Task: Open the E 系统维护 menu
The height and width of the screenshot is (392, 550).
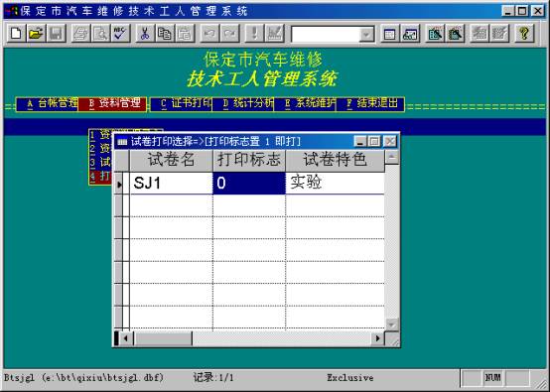Action: [305, 104]
